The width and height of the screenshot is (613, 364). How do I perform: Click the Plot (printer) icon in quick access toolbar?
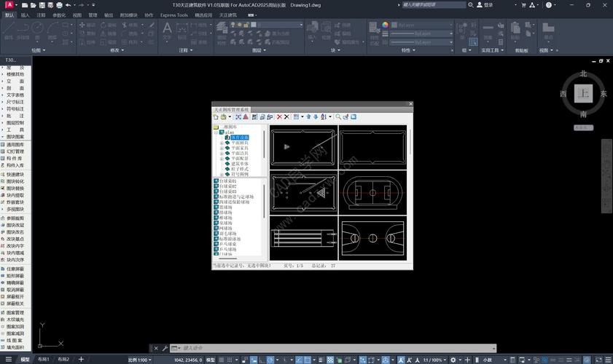click(x=59, y=5)
